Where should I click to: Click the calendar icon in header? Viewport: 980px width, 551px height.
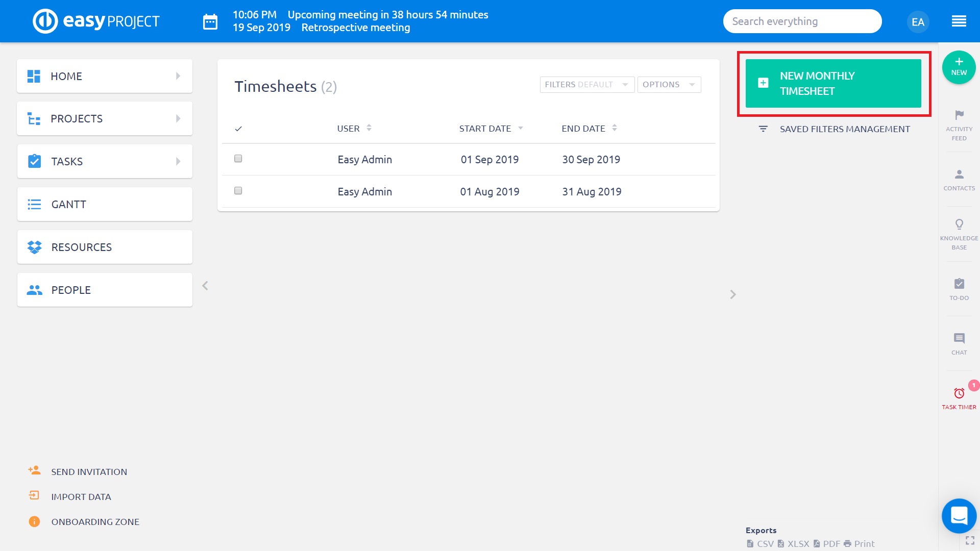[x=210, y=22]
